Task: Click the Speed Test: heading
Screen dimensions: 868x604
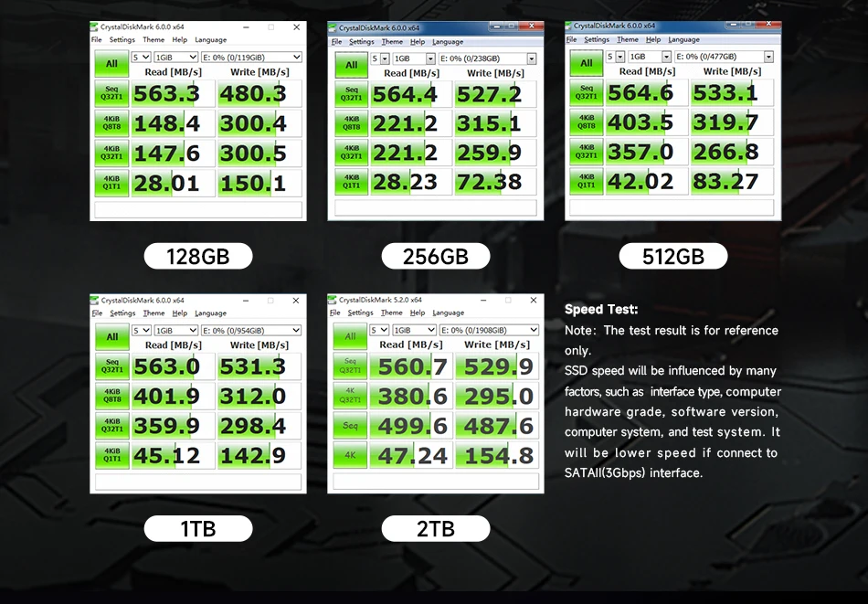Action: point(601,310)
